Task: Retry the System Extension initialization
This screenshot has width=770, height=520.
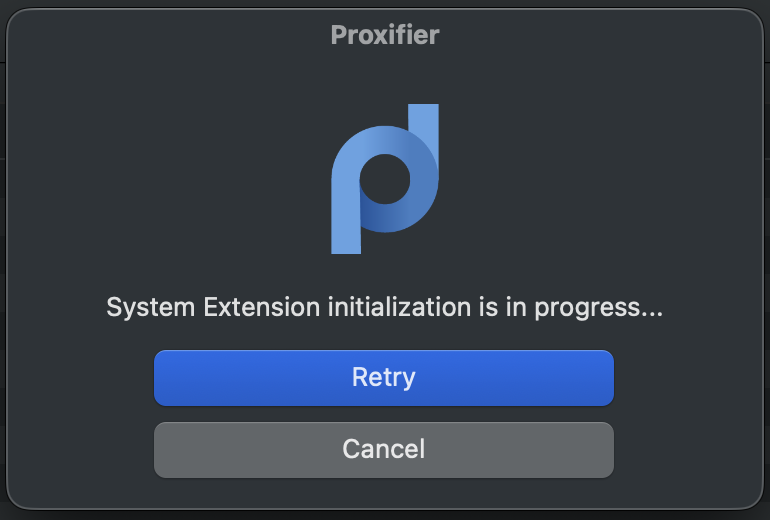Action: pyautogui.click(x=384, y=378)
